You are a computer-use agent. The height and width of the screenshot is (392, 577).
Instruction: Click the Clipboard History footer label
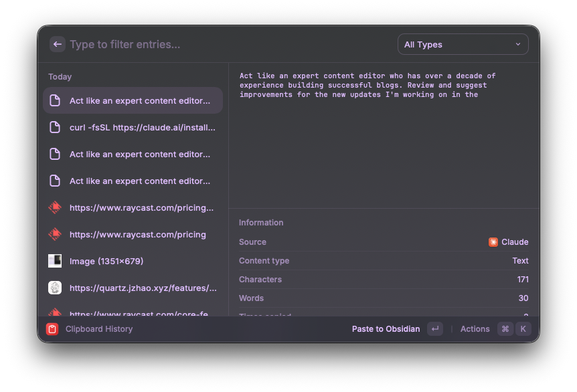(x=99, y=329)
